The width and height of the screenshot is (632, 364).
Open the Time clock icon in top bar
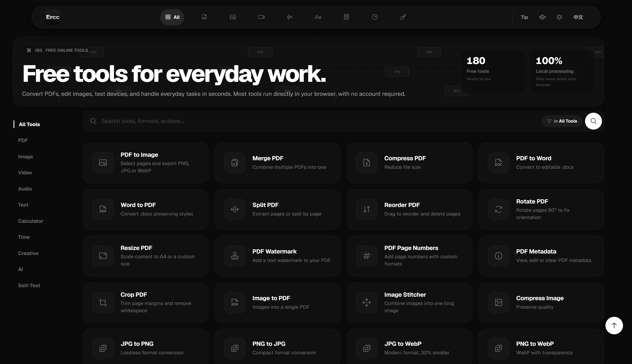pos(375,17)
